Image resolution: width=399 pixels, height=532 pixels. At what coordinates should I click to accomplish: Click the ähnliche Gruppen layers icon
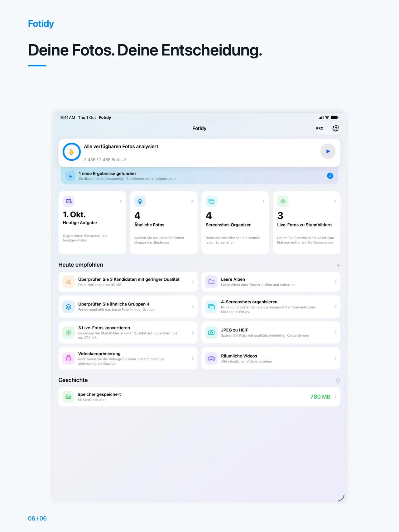click(69, 307)
